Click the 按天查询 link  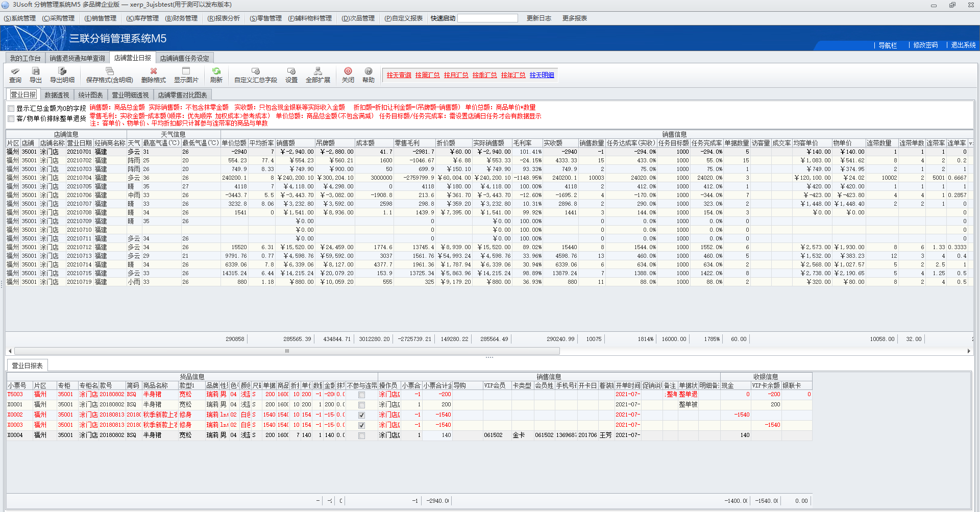pos(399,75)
